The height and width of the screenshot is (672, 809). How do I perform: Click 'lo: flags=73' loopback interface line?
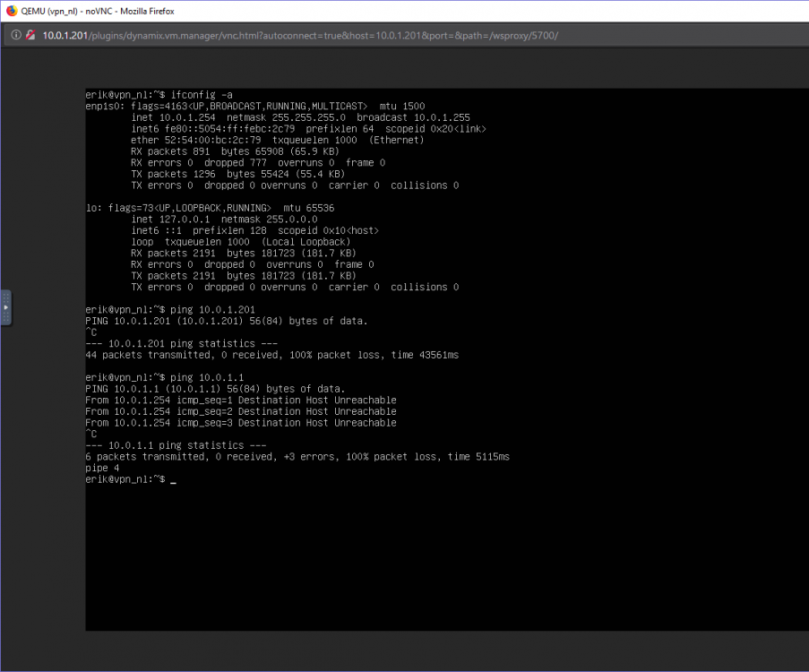pyautogui.click(x=210, y=208)
